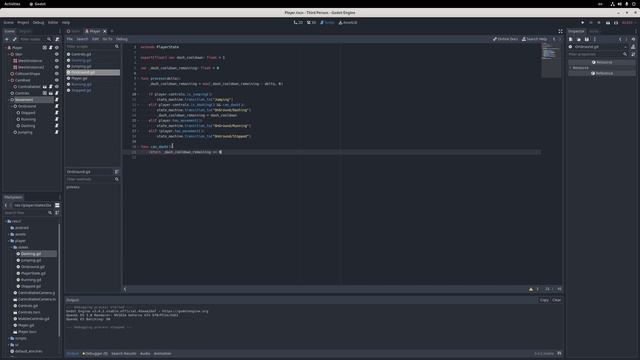The width and height of the screenshot is (640, 360).
Task: Collapse the Skin node in scene tree
Action: pyautogui.click(x=9, y=54)
